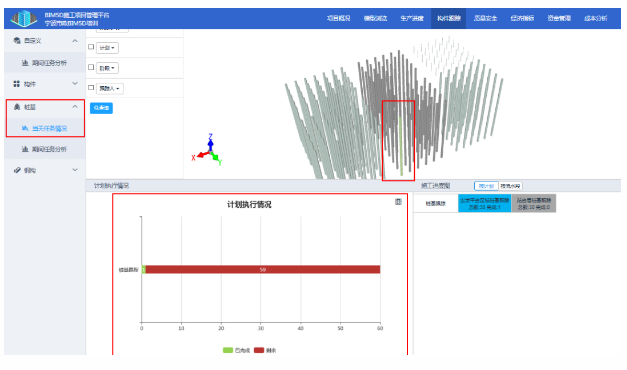Toggle the 按计划 view button
627x370 pixels.
(x=486, y=186)
